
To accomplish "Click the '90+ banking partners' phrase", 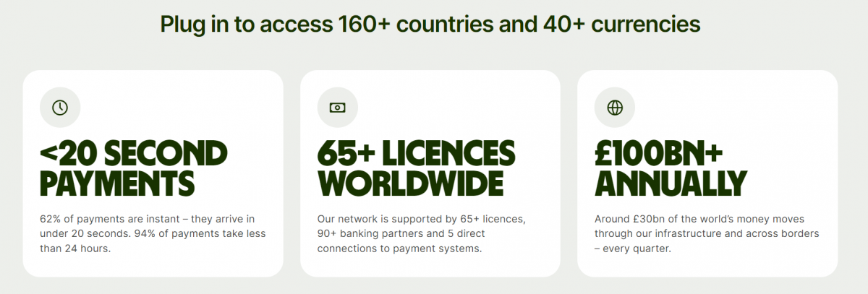I will 369,233.
